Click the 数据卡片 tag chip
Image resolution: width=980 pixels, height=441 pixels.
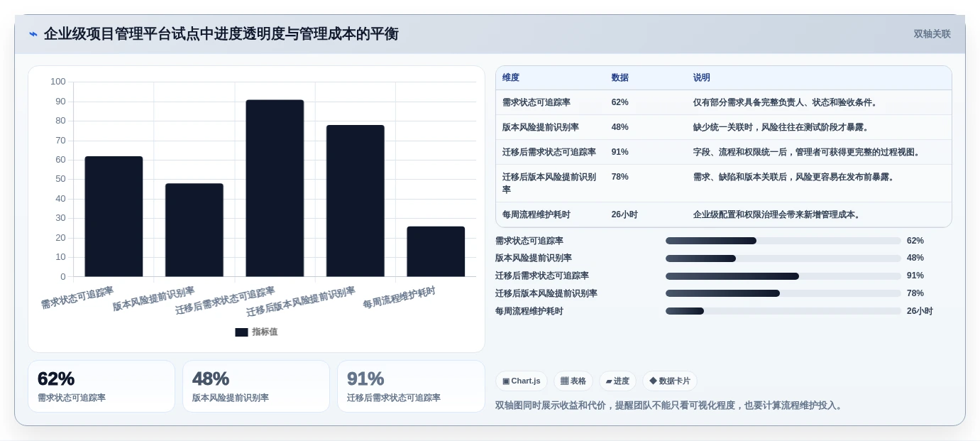point(670,381)
